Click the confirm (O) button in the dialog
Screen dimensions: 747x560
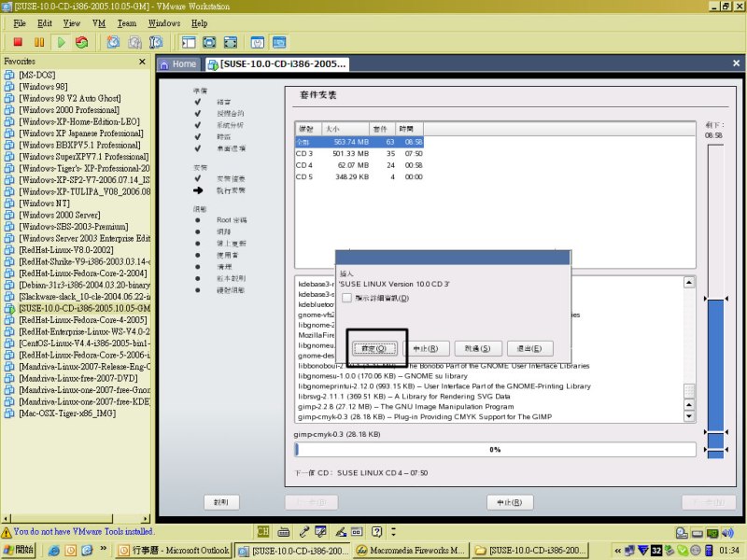pyautogui.click(x=374, y=348)
